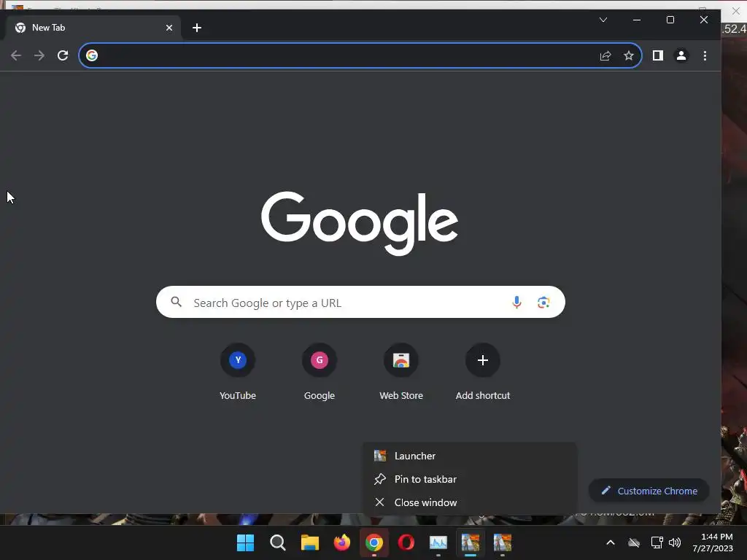747x560 pixels.
Task: Close the New Tab tab
Action: coord(169,28)
